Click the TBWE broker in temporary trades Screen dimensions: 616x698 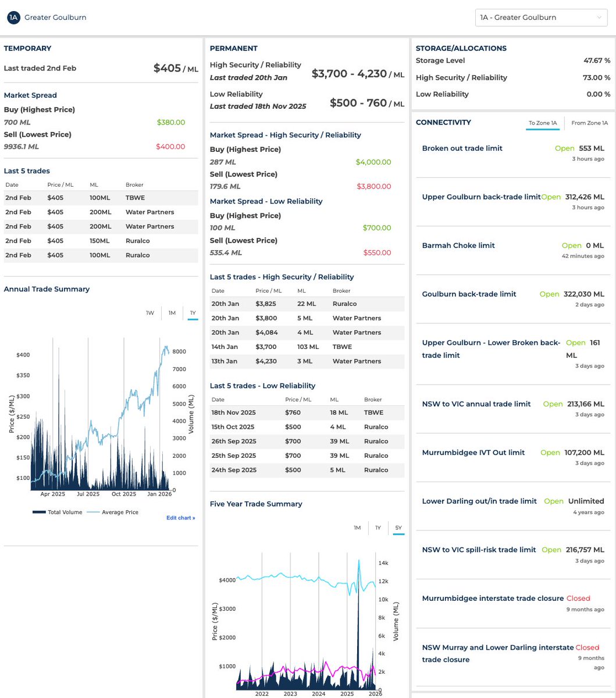click(135, 198)
